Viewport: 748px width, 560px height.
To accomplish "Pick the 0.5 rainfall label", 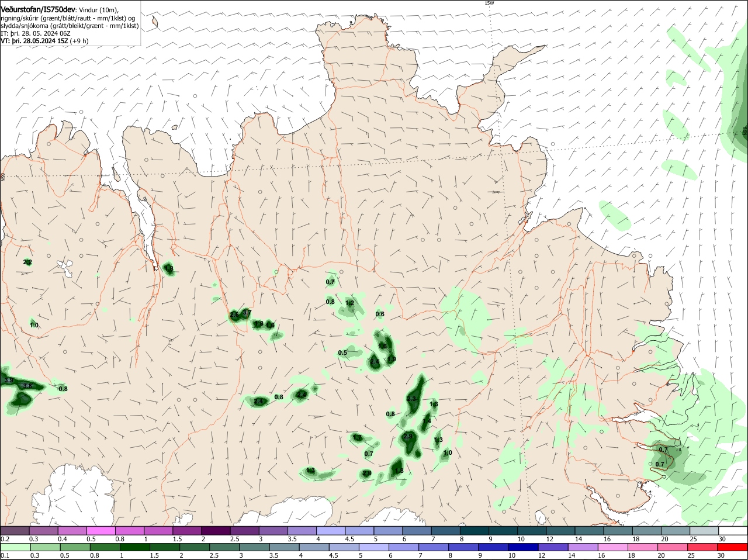I will point(342,352).
